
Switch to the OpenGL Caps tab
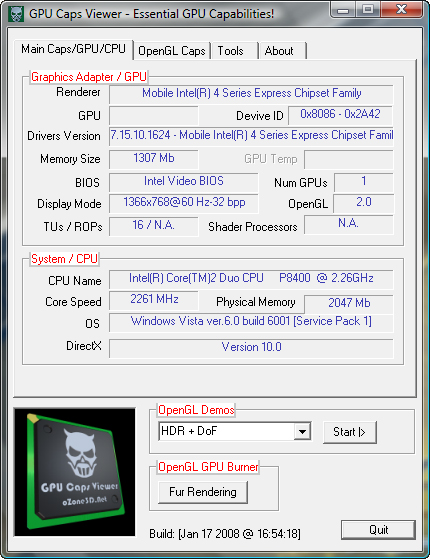(172, 51)
